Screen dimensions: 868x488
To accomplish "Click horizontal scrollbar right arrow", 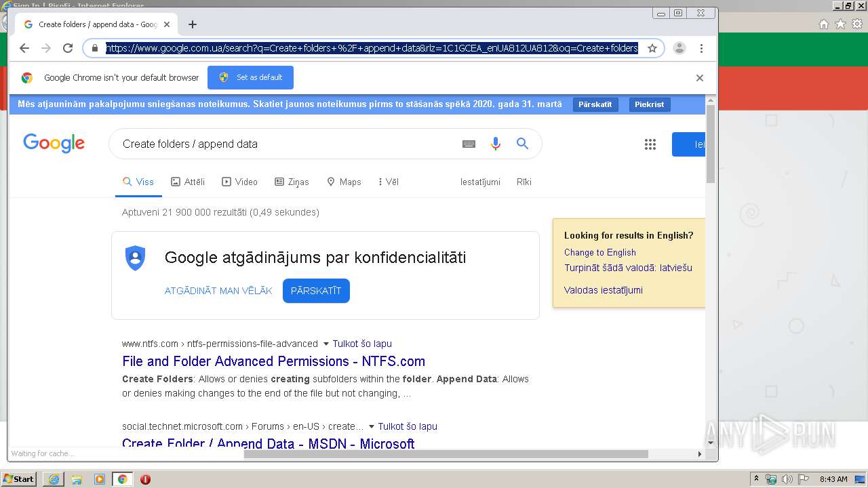I will coord(700,453).
